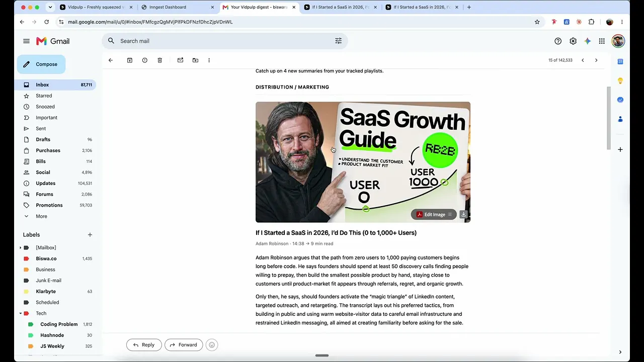Open the SaaS Growth Guide video thumbnail

coord(363,162)
